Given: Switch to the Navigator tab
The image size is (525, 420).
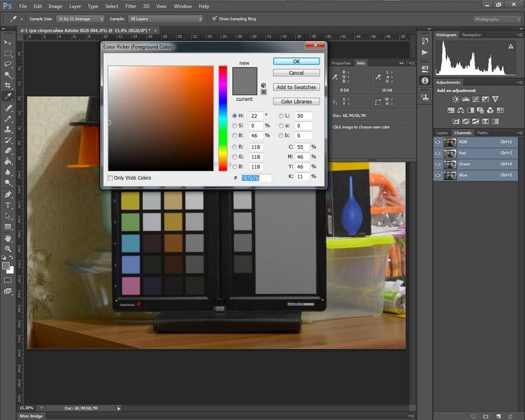Looking at the screenshot, I should point(471,35).
